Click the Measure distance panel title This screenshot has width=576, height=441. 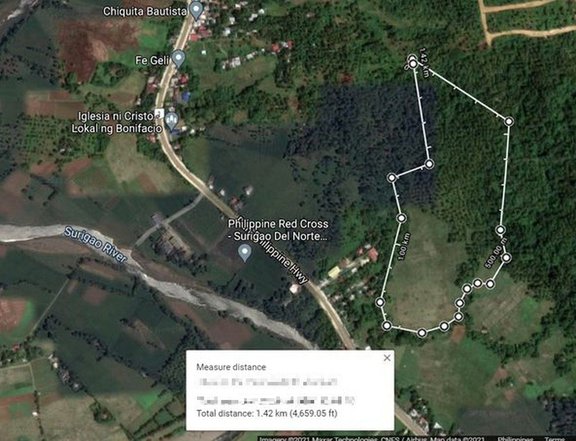pyautogui.click(x=231, y=367)
